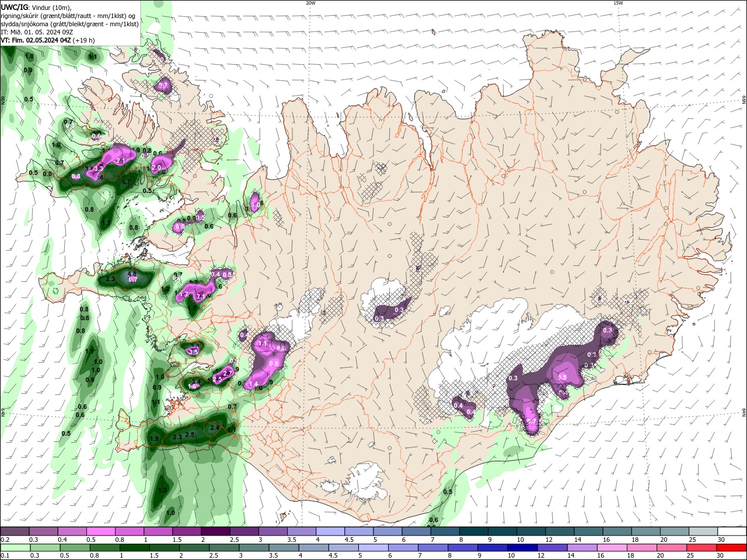
Task: Click the 4 light lavender swatch in snow scale
Action: tap(329, 531)
